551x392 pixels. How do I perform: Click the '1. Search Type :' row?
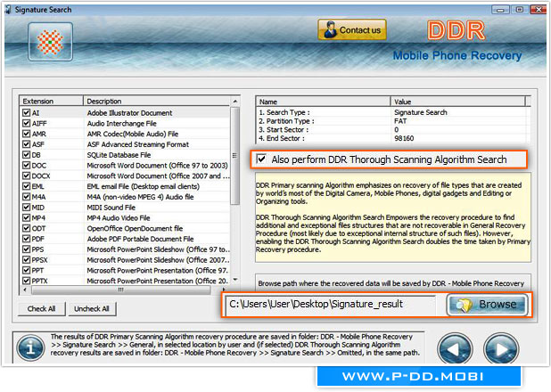tap(392, 112)
